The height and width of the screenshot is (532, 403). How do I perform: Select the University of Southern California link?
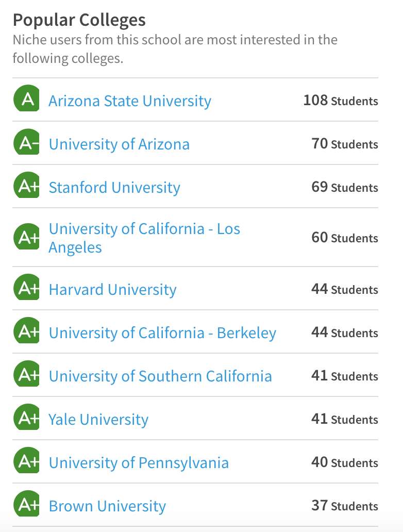(x=160, y=376)
